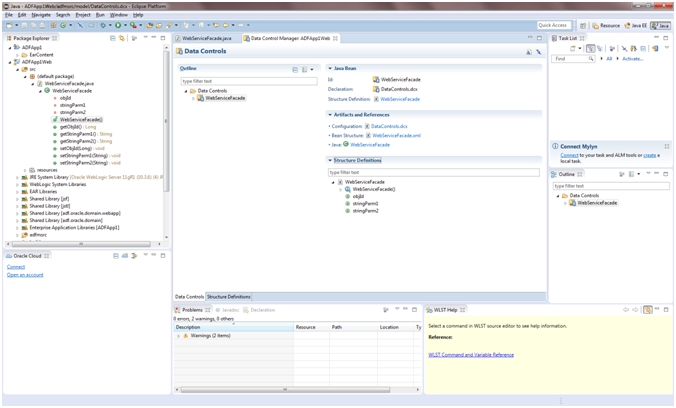
Task: Open WLST Command and Variable Reference link
Action: coord(471,355)
